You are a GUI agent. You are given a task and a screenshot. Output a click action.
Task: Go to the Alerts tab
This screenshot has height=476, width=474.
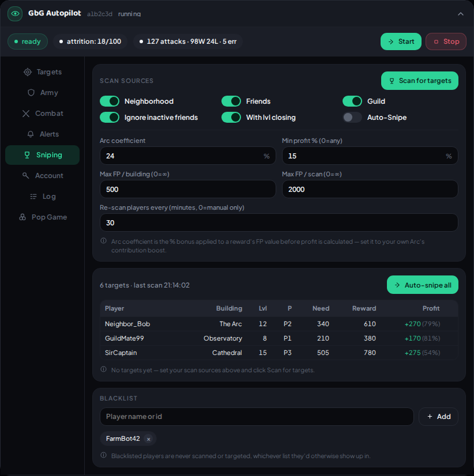coord(43,134)
